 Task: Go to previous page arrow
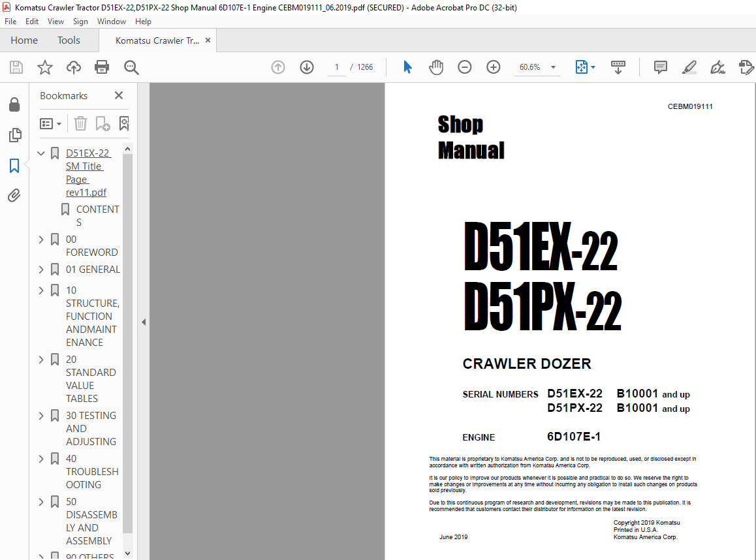pyautogui.click(x=278, y=67)
